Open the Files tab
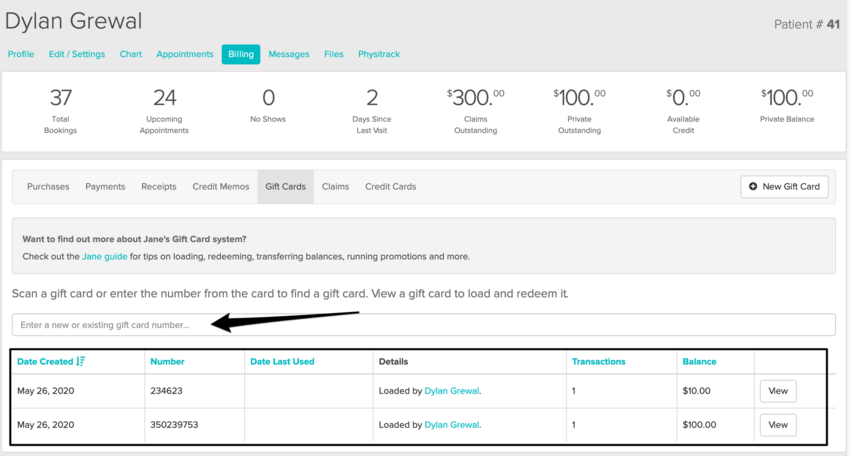850x456 pixels. click(333, 54)
